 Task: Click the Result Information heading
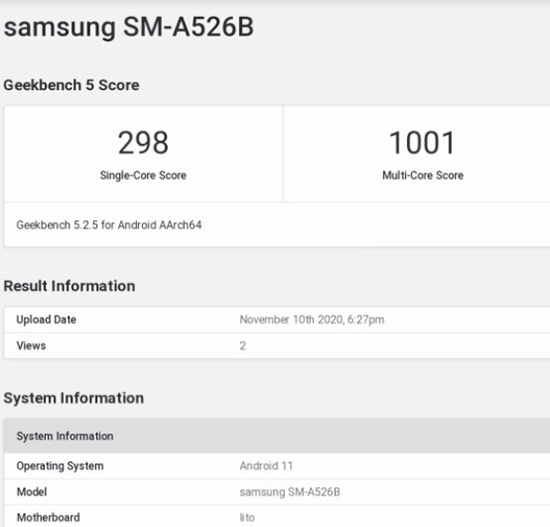point(69,286)
